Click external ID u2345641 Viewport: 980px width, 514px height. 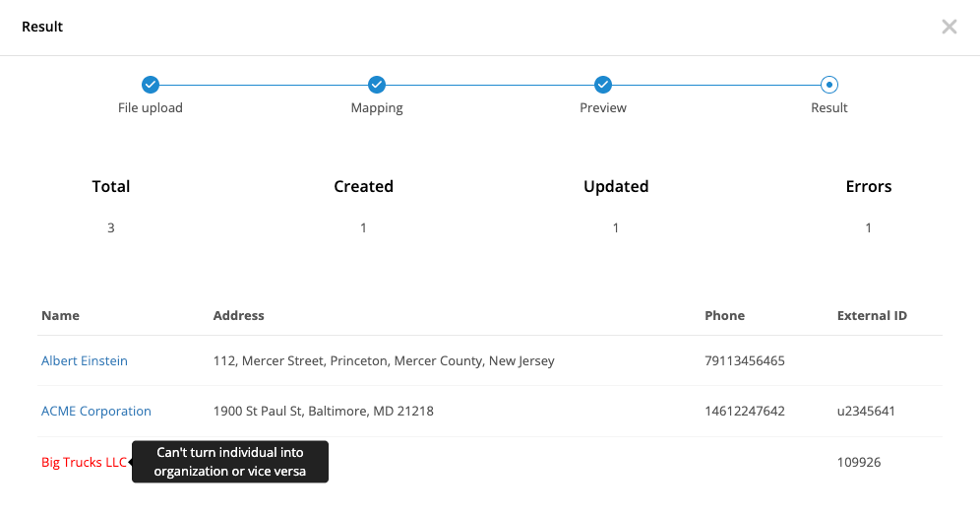(x=866, y=411)
